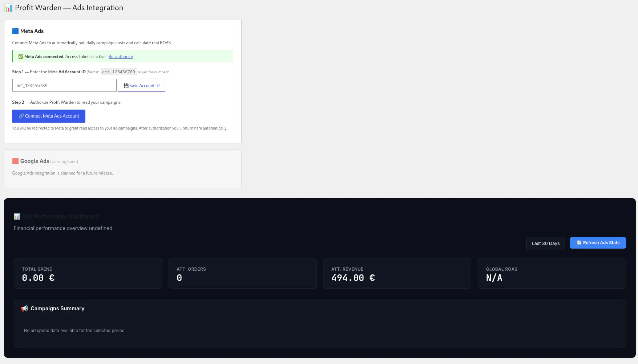Click the refresh arrows icon
The height and width of the screenshot is (364, 638).
tap(579, 243)
